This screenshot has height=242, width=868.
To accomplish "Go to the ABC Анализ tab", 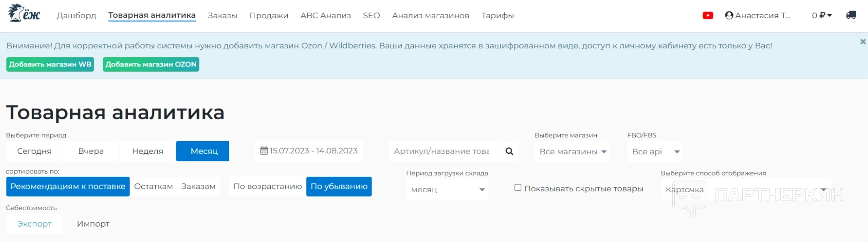I will coord(326,15).
